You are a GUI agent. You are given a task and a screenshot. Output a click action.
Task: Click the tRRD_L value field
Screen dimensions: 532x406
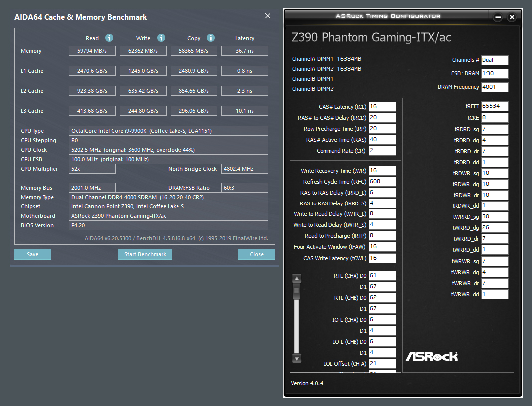[382, 193]
